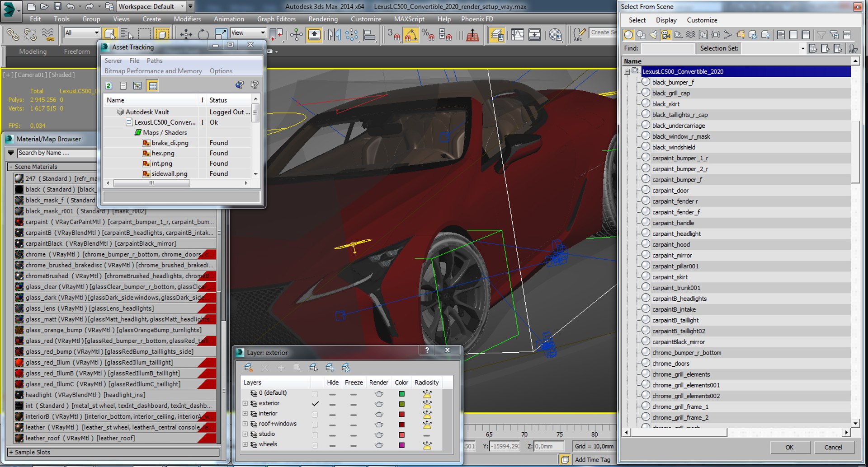Click the green color swatch of 0 (default) layer
The width and height of the screenshot is (868, 467).
[401, 394]
